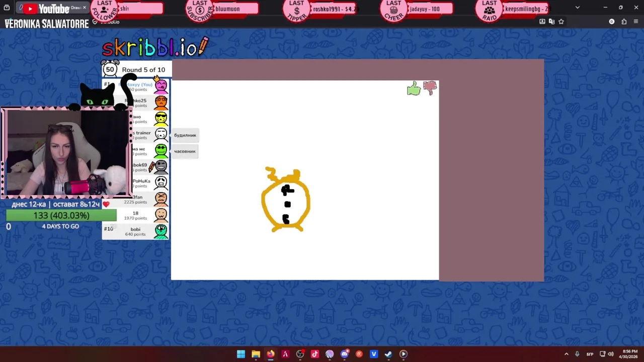This screenshot has height=362, width=644.
Task: Open Steam from the taskbar
Action: tap(388, 354)
